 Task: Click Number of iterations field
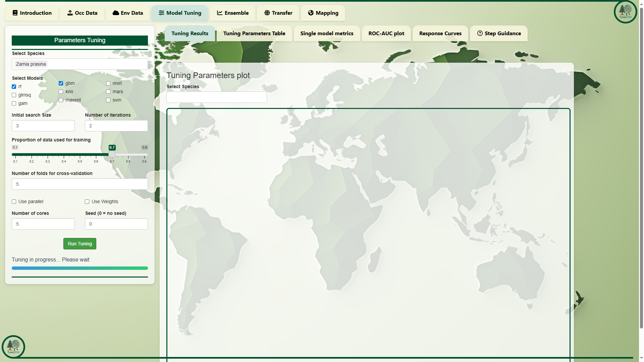pyautogui.click(x=116, y=126)
